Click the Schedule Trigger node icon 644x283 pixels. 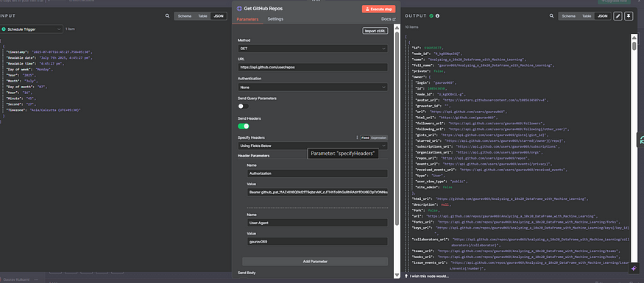4,29
